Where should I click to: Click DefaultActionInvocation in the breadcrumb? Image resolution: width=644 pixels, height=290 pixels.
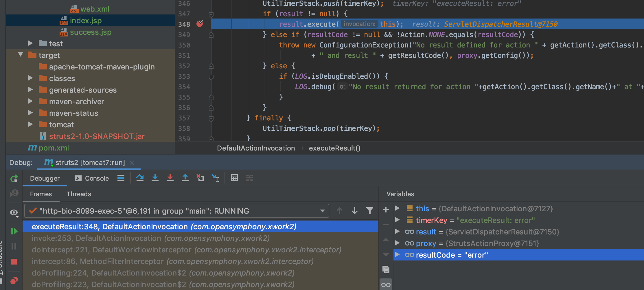pyautogui.click(x=256, y=148)
